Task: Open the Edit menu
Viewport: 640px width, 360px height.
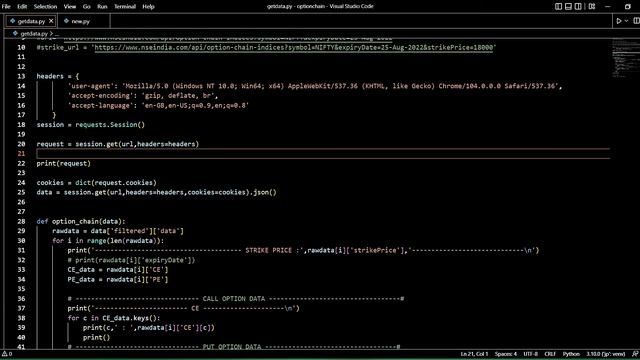Action: (22, 7)
